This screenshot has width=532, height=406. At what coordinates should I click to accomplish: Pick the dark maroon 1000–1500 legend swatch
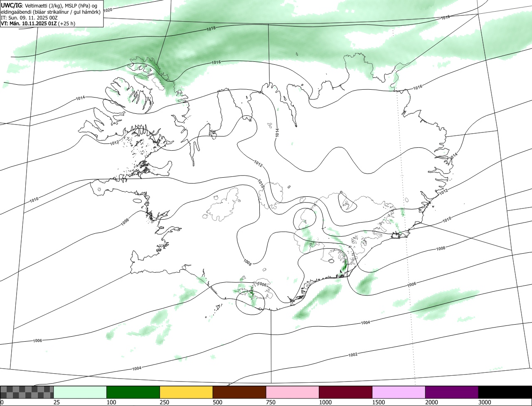[x=345, y=392]
